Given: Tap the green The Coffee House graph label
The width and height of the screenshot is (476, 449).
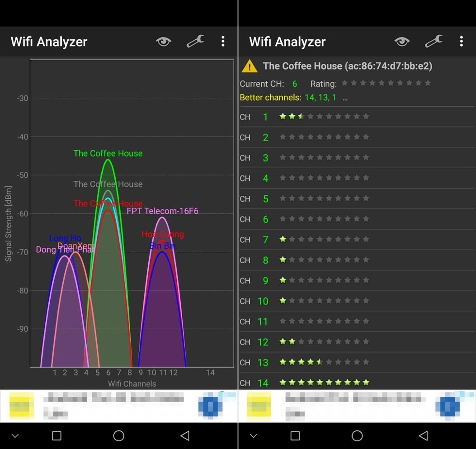Looking at the screenshot, I should [x=108, y=153].
